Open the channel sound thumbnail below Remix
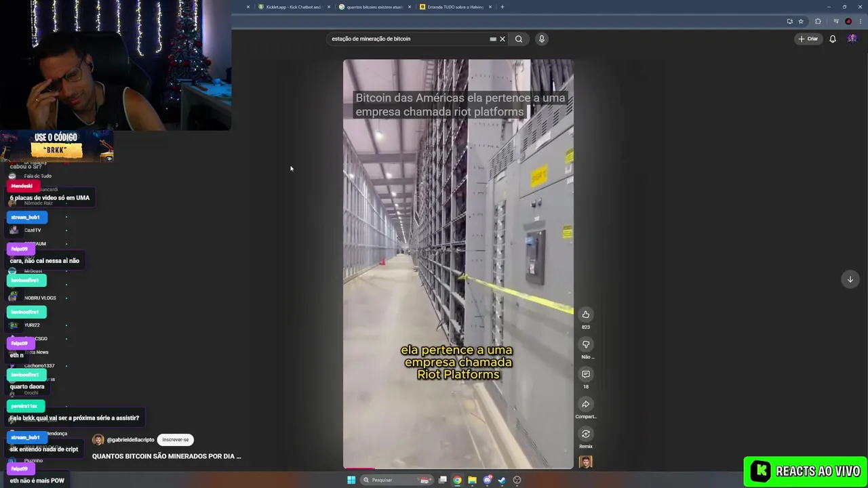The height and width of the screenshot is (488, 868). click(586, 462)
